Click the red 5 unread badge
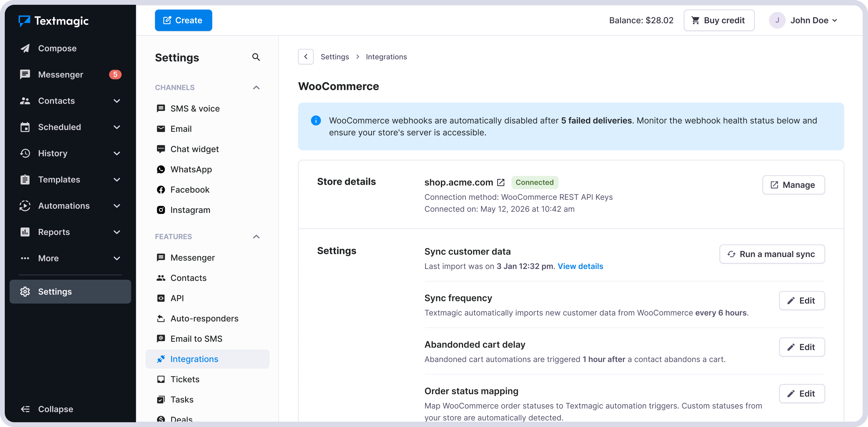The height and width of the screenshot is (427, 868). click(115, 75)
